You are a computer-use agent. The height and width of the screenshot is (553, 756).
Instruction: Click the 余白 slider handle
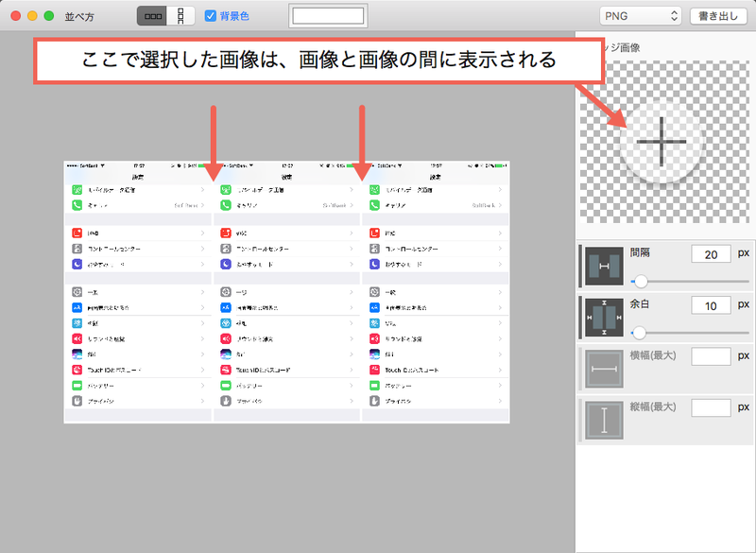click(x=639, y=333)
